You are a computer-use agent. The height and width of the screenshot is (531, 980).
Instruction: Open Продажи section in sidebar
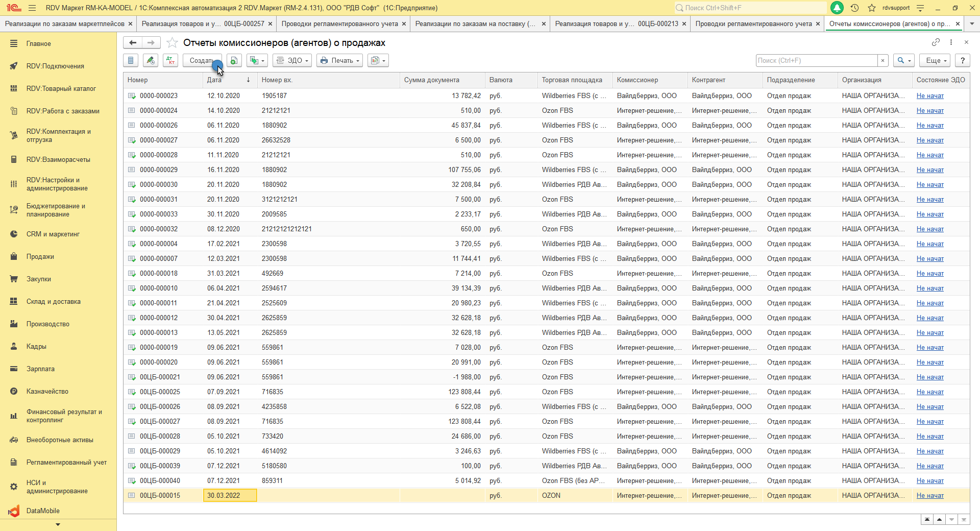40,256
